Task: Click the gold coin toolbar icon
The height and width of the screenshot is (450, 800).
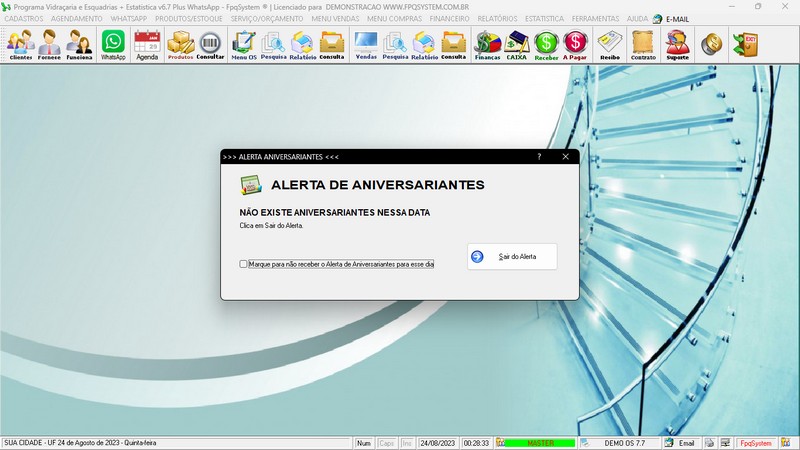Action: click(x=711, y=44)
